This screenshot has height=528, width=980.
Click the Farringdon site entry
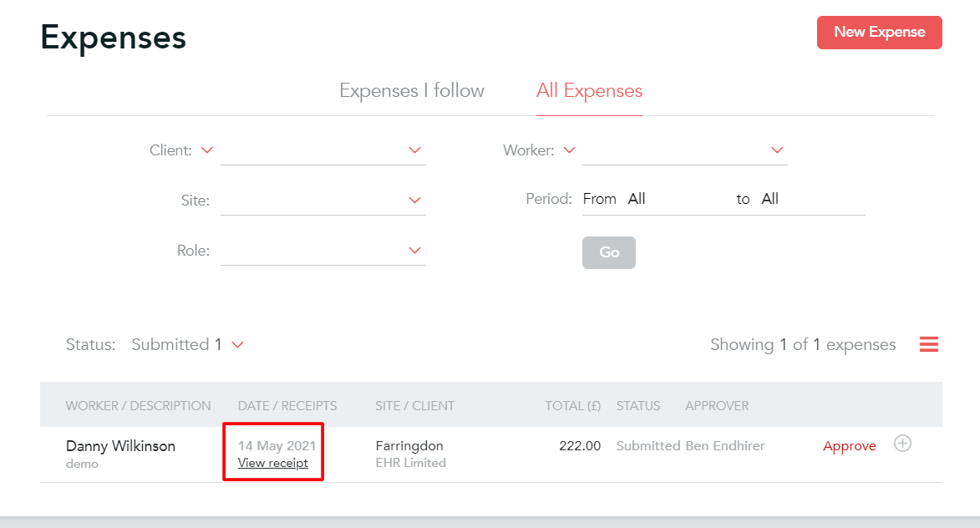[x=409, y=445]
